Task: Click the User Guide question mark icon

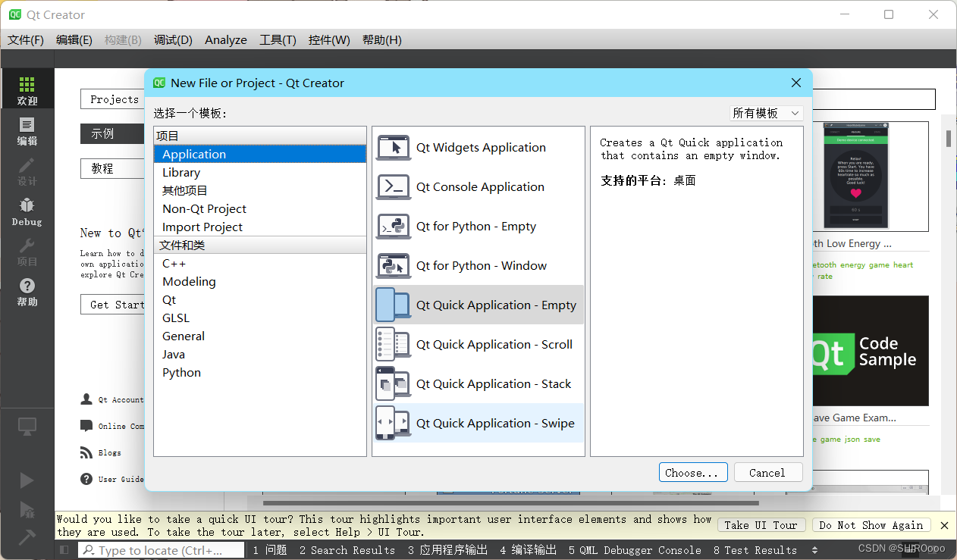Action: click(86, 479)
